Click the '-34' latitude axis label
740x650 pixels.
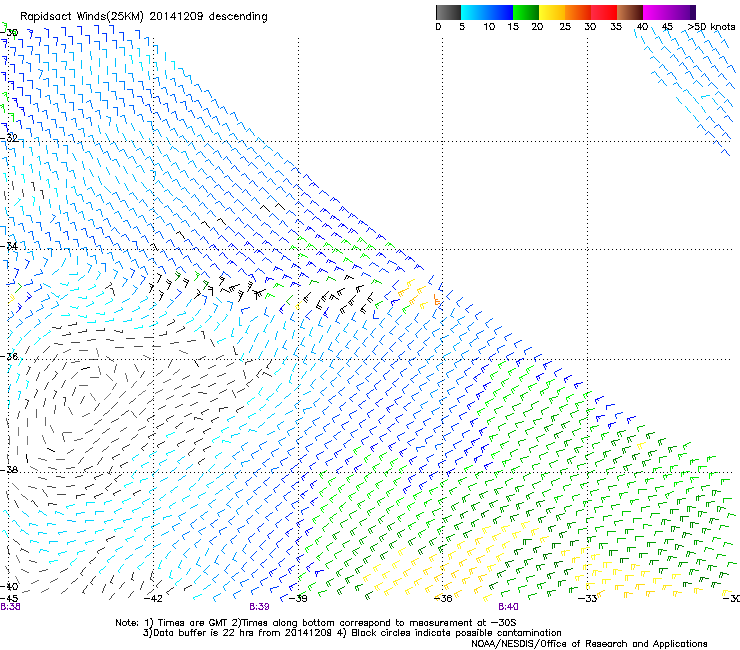point(9,246)
